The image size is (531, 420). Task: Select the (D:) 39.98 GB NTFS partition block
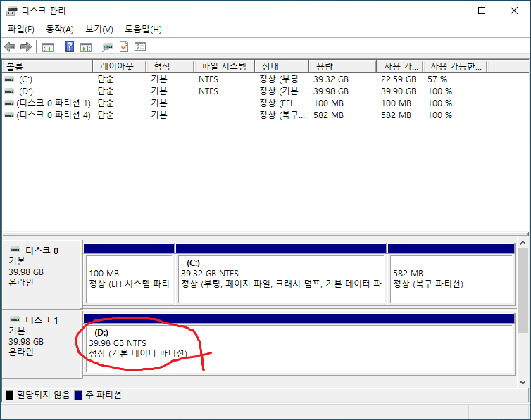299,344
